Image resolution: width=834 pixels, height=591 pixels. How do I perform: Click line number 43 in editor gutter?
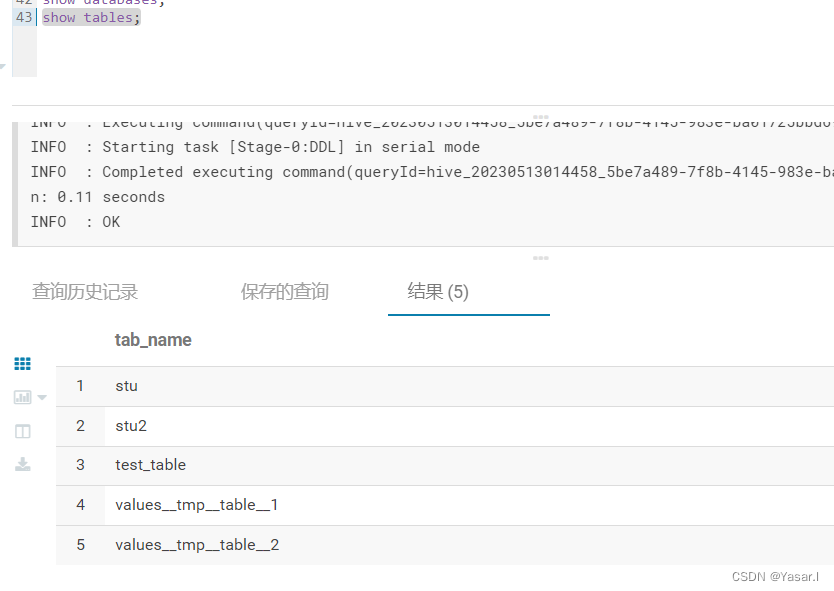(24, 18)
